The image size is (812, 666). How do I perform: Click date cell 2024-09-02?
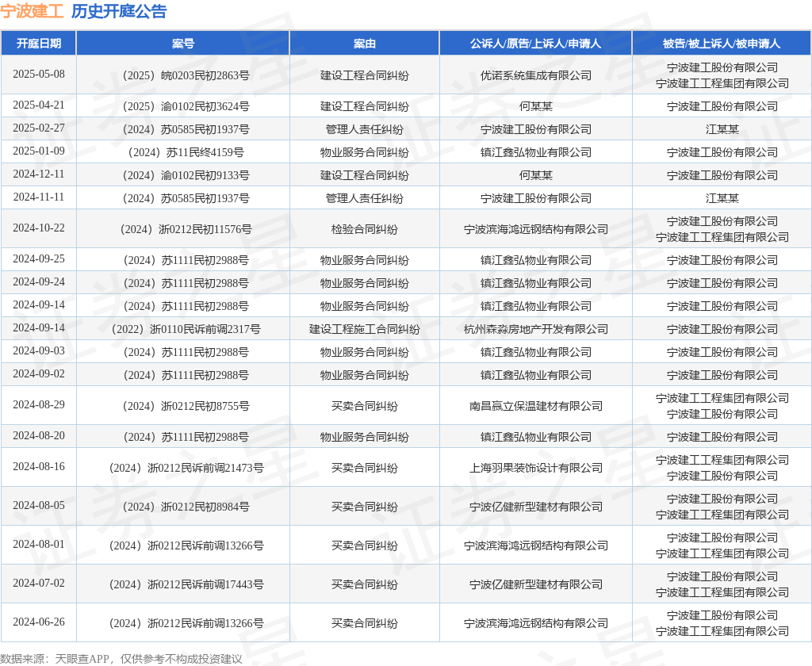39,373
